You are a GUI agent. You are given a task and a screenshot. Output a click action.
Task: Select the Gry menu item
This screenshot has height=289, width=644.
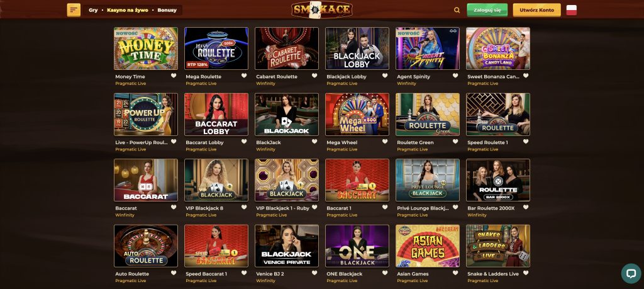pos(93,10)
